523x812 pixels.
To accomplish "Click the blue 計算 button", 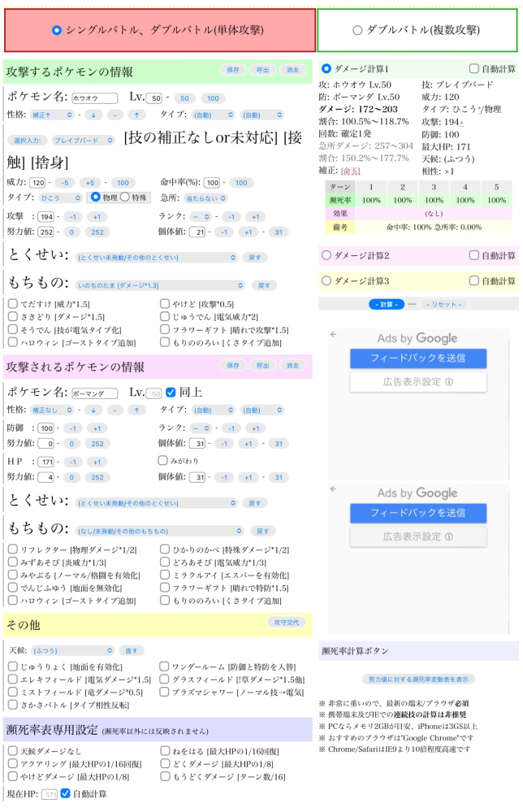I will tap(387, 305).
